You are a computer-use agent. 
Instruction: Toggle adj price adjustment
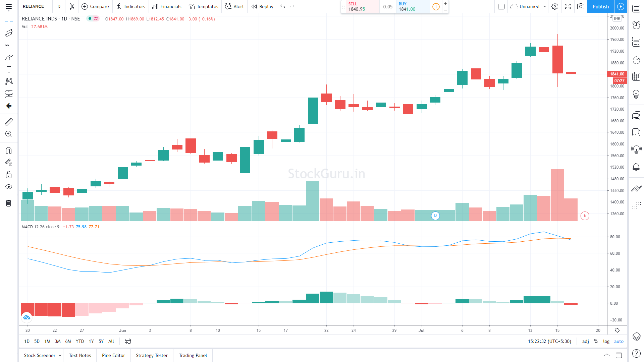[586, 341]
